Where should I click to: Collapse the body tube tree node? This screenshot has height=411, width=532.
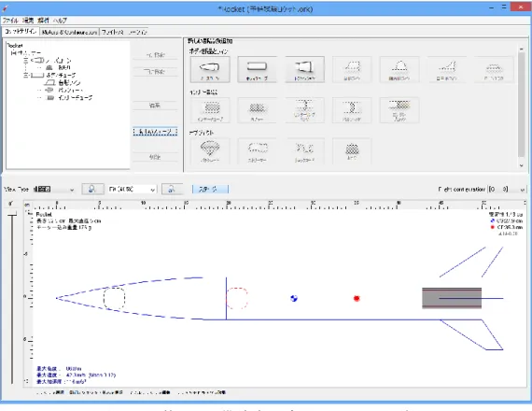26,75
